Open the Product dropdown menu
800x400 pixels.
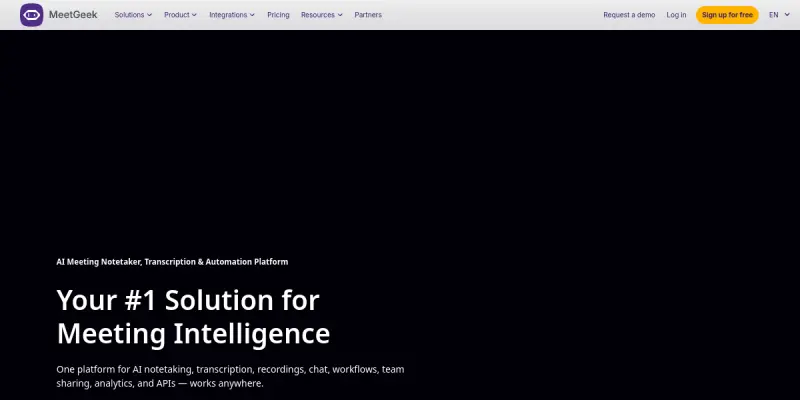pyautogui.click(x=180, y=15)
